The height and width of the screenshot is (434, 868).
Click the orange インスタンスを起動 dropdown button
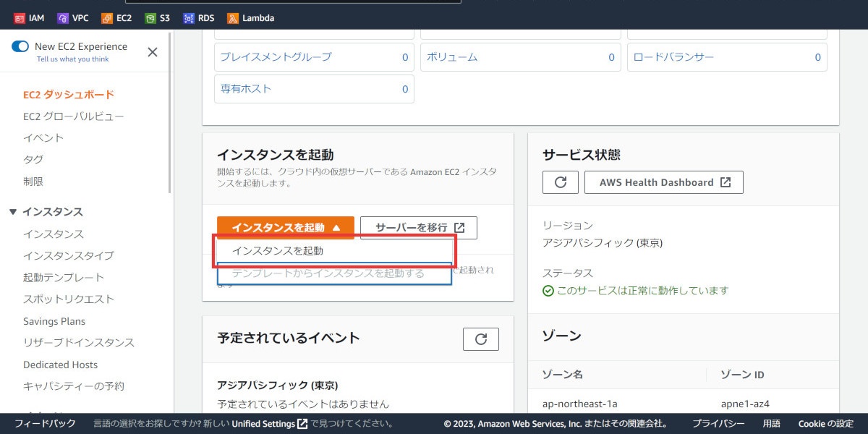286,227
